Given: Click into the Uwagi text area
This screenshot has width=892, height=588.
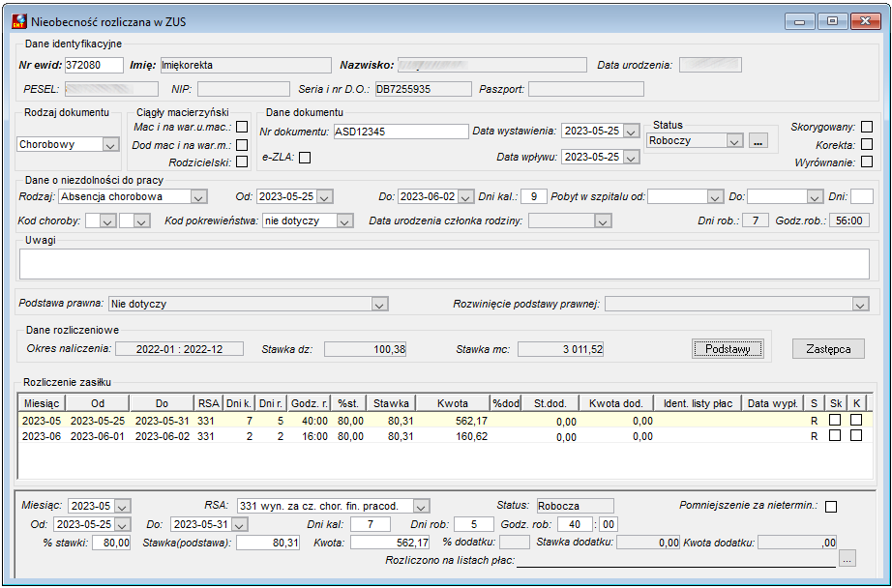Looking at the screenshot, I should click(x=444, y=264).
